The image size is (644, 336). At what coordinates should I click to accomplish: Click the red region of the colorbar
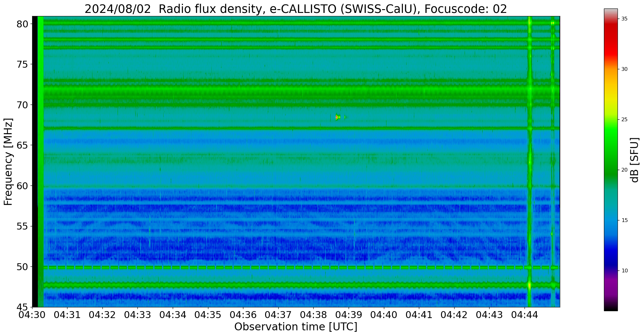coord(611,41)
